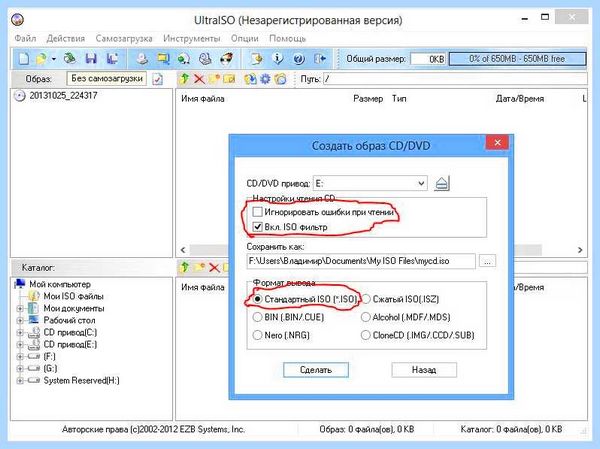This screenshot has width=600, height=449.
Task: Click the green Up arrow in image toolbar
Action: tap(184, 79)
